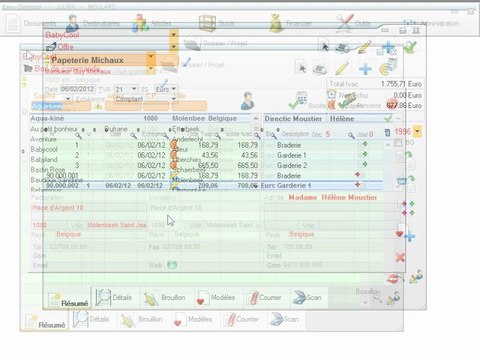Click the Place d'Argent 10 billing address field
The image size is (480, 360).
tap(88, 208)
